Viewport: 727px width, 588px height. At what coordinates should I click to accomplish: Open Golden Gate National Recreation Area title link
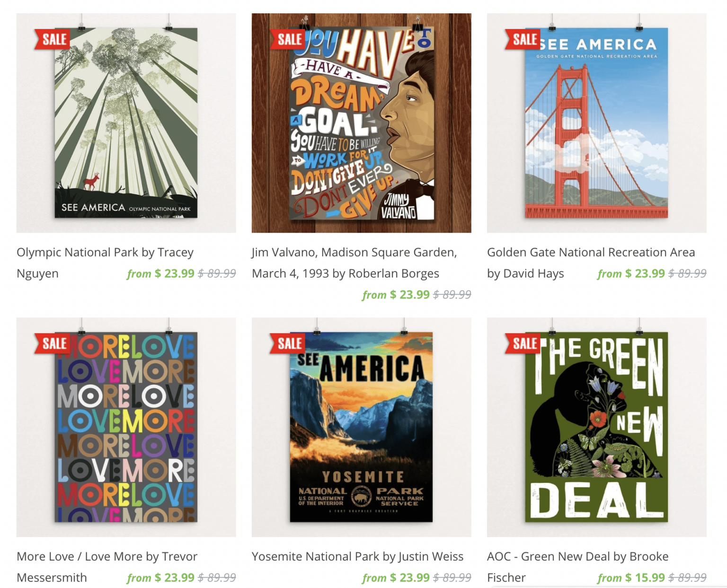591,263
